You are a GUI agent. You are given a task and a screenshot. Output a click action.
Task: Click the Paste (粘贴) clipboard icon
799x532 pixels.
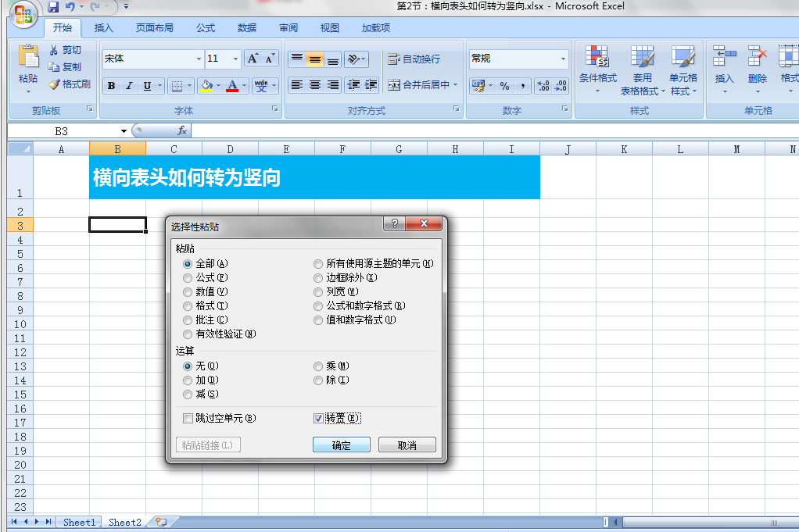click(x=28, y=56)
